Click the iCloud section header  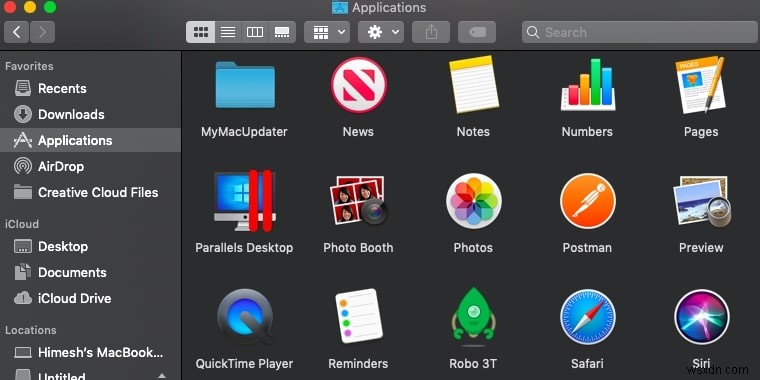click(22, 224)
